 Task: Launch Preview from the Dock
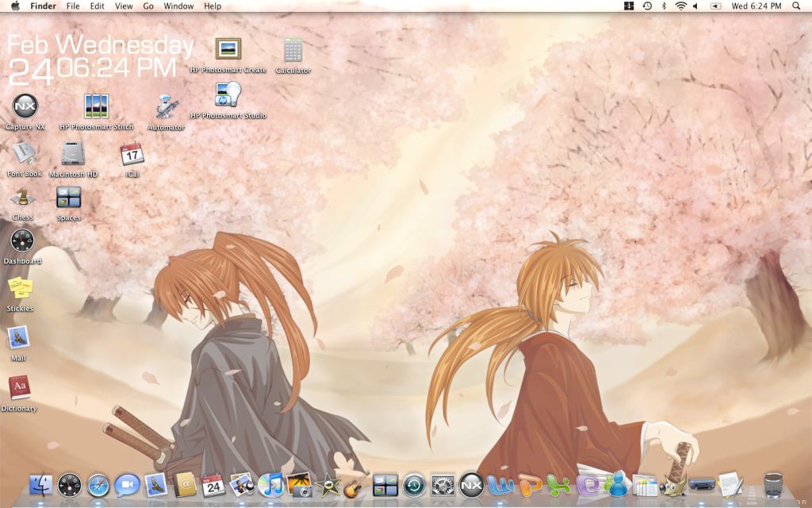pos(242,485)
